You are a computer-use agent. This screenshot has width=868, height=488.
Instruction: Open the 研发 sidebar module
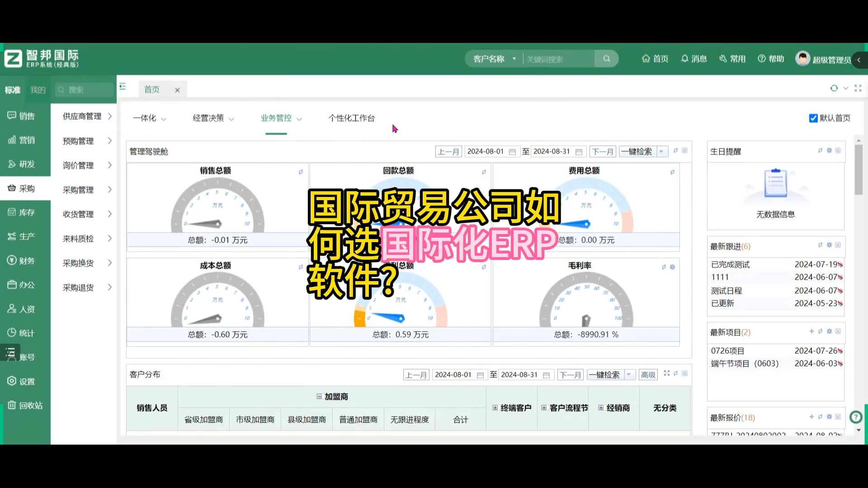[x=21, y=164]
